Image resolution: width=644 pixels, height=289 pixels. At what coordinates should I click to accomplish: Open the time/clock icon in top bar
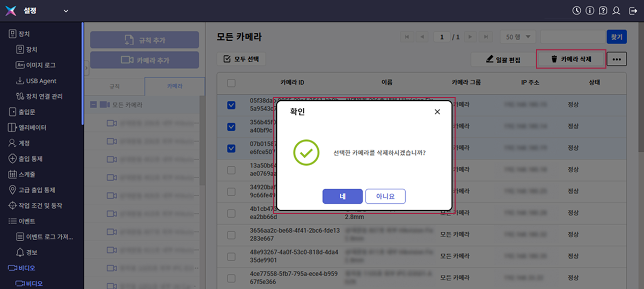576,11
